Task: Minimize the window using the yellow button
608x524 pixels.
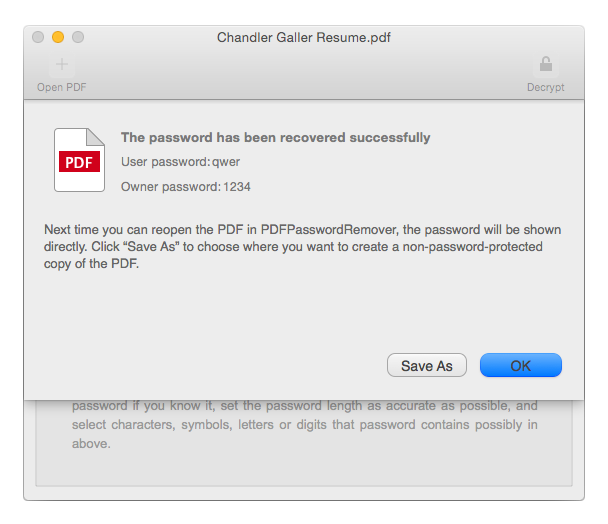Action: pyautogui.click(x=58, y=37)
